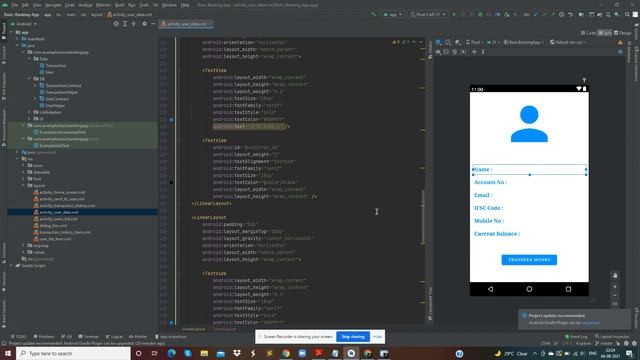The image size is (640, 360).
Task: Open Chrome from the taskbar
Action: pyautogui.click(x=286, y=353)
